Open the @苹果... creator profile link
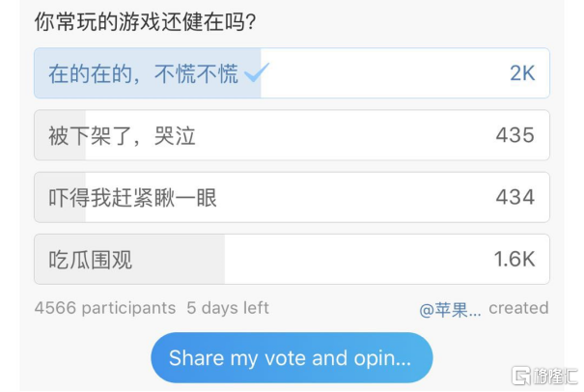 pos(450,309)
